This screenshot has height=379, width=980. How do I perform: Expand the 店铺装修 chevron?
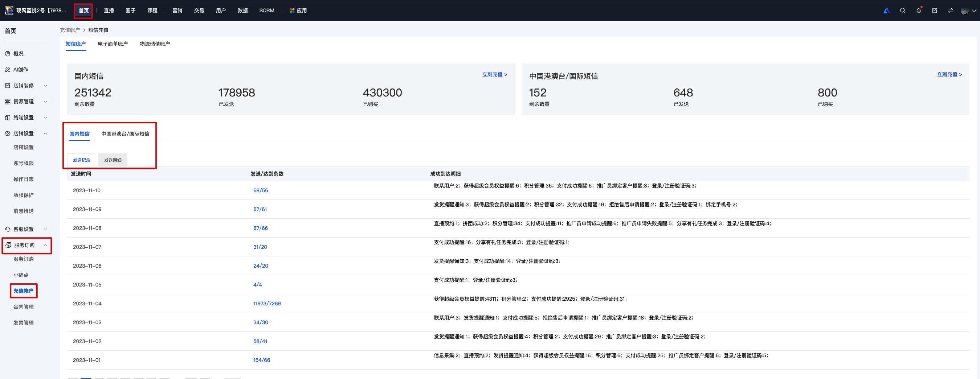pos(46,86)
